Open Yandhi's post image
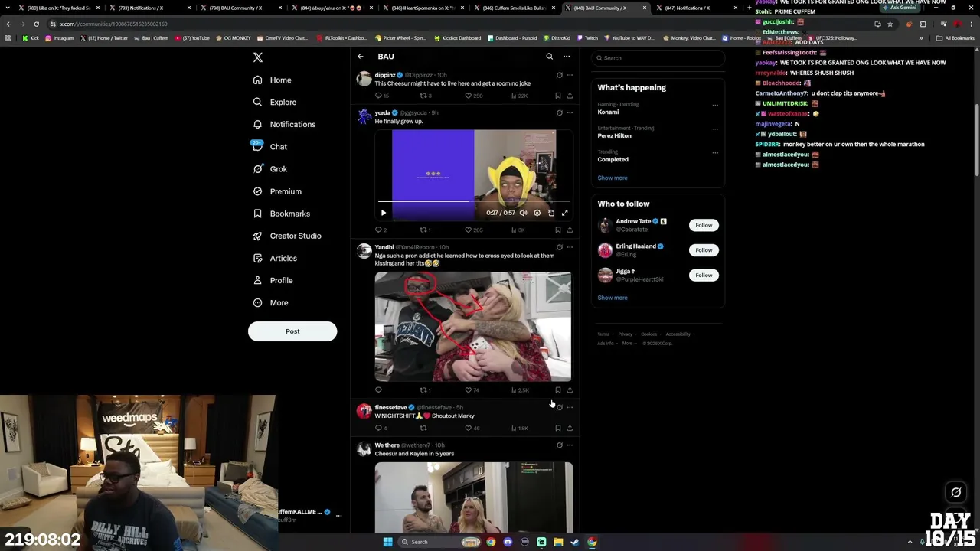 tap(473, 327)
